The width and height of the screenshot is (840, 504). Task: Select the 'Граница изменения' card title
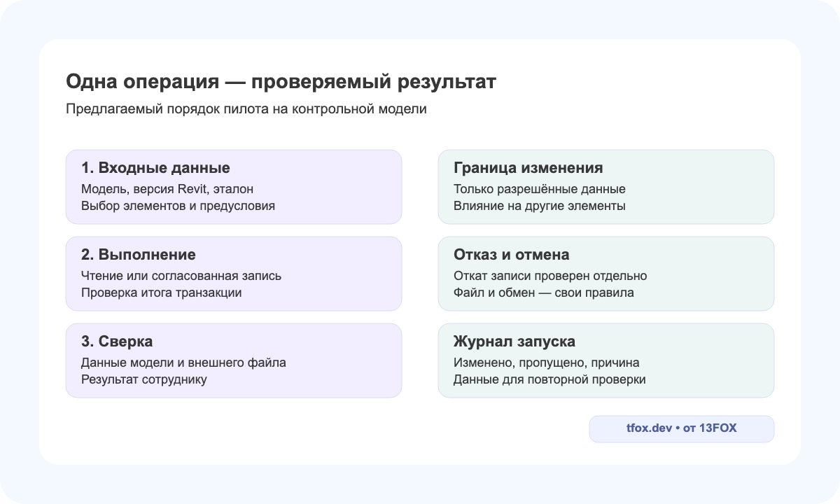(x=528, y=168)
